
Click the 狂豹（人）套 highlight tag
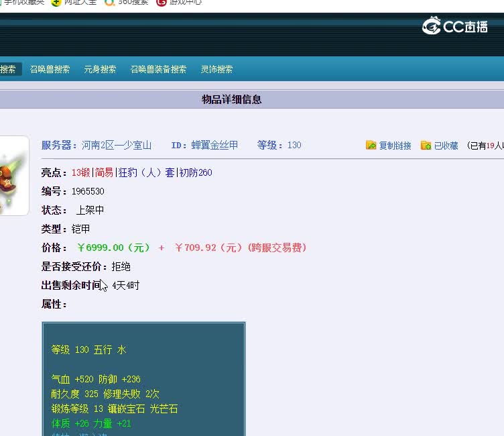[147, 173]
